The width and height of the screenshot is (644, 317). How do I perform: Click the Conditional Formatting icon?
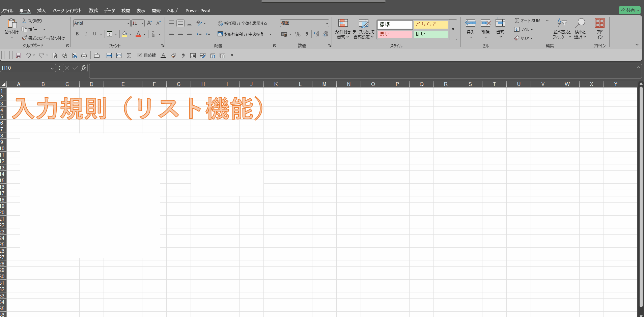[x=343, y=23]
